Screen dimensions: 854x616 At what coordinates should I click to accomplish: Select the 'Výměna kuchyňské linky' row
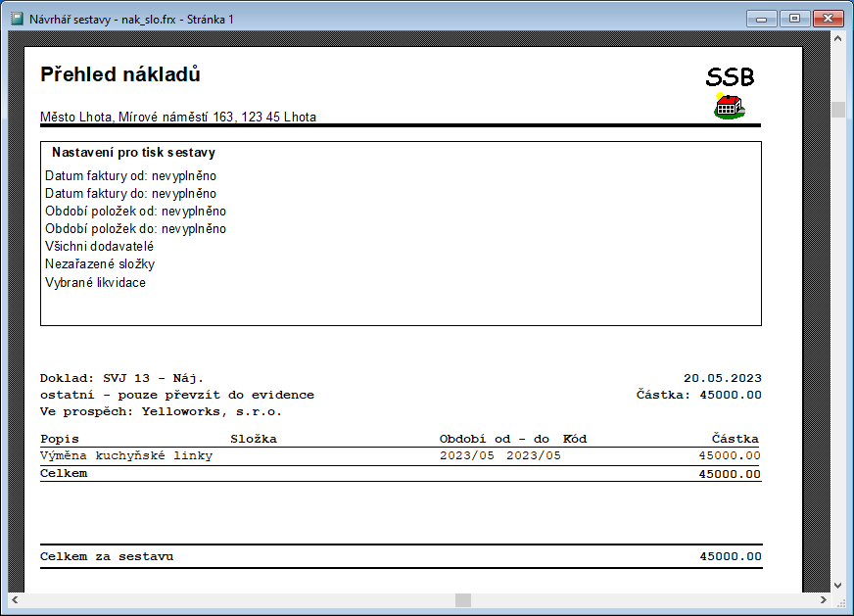tap(126, 455)
